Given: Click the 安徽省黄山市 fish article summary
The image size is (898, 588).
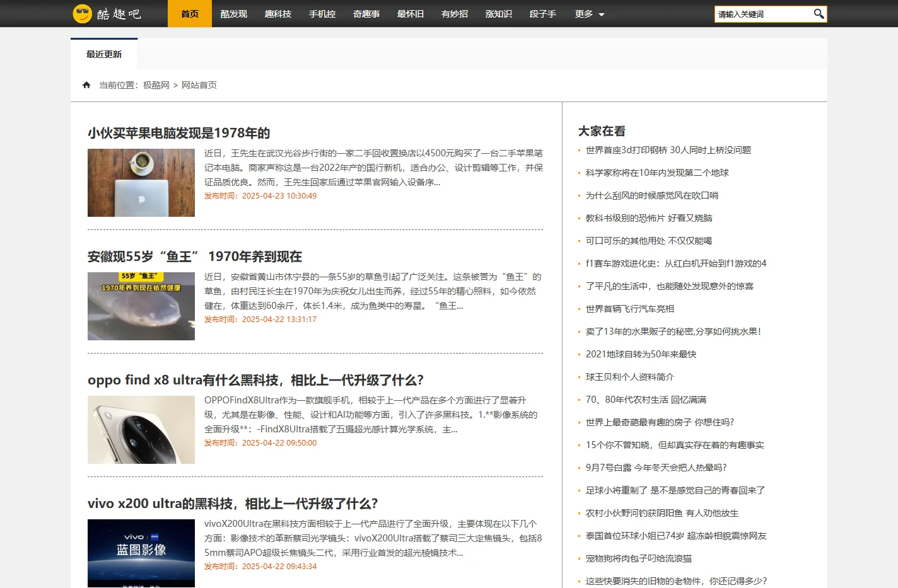Looking at the screenshot, I should point(373,291).
